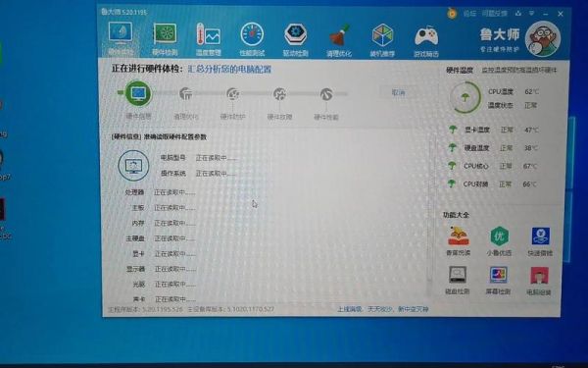
Task: Click the blue ad link in status bar
Action: click(x=383, y=309)
